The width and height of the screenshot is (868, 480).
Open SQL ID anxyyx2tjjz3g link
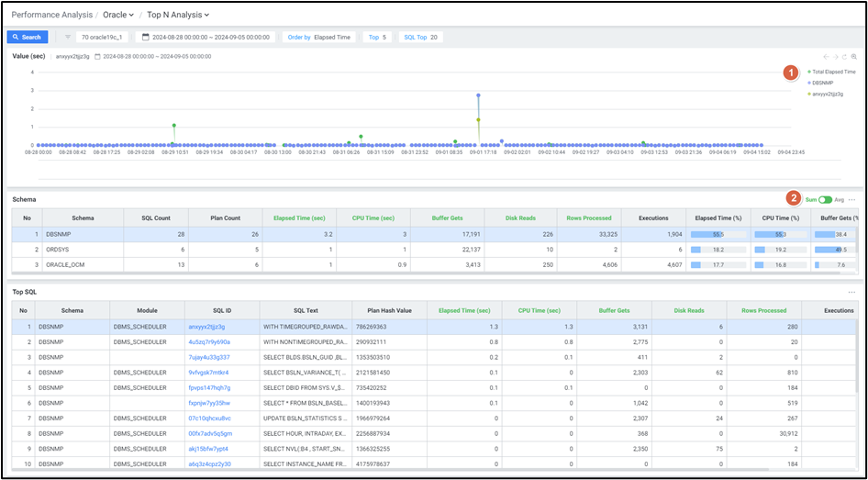tap(206, 326)
